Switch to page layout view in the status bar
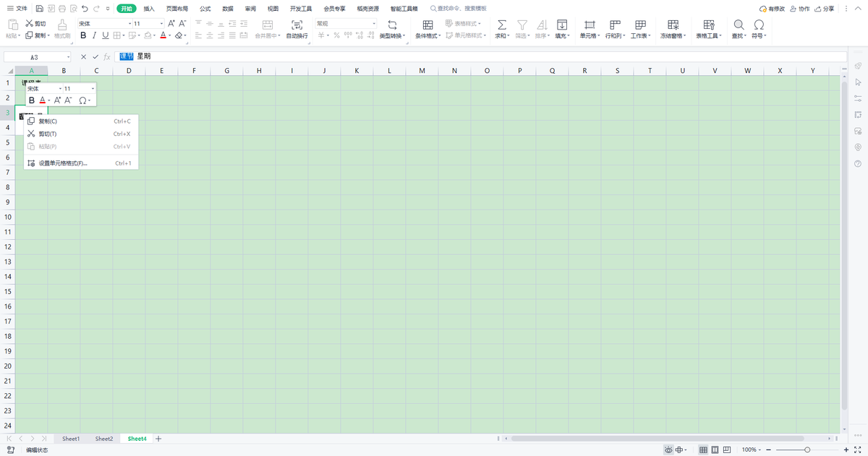This screenshot has height=456, width=868. [x=715, y=449]
